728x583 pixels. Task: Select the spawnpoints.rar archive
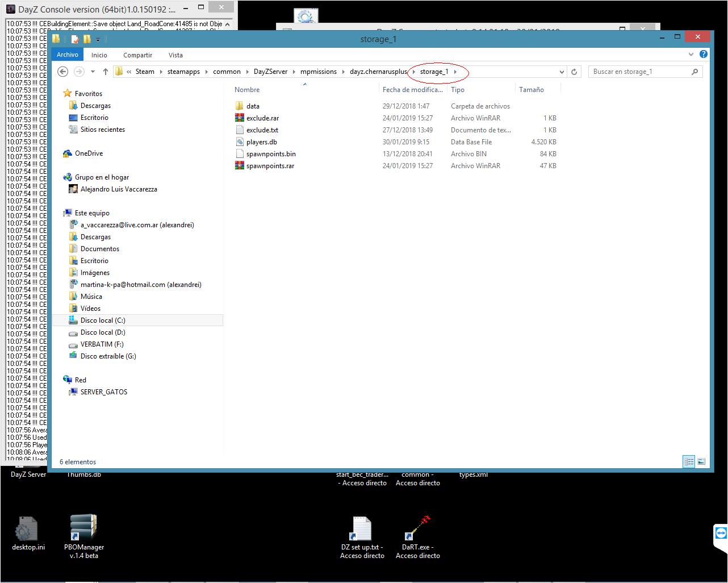coord(270,166)
